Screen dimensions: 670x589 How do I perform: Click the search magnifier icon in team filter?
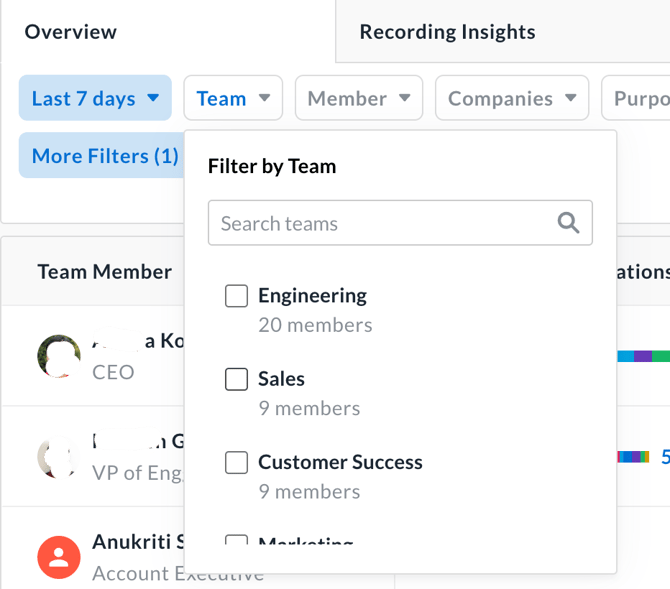coord(568,223)
